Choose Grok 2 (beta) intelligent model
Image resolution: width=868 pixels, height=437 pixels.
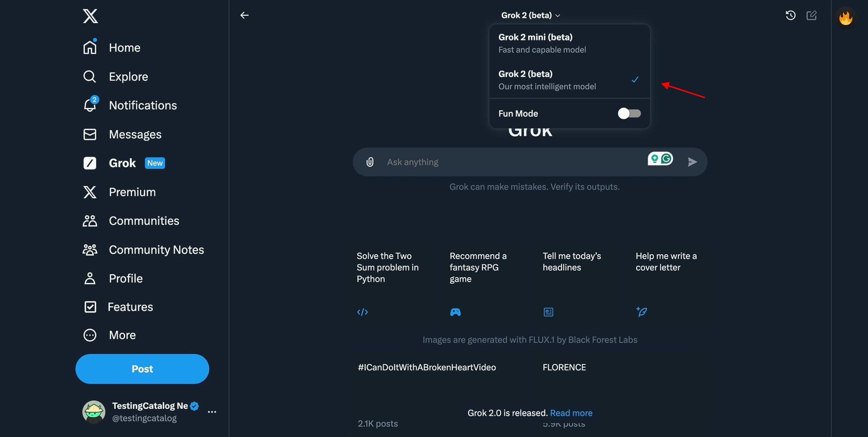pos(569,80)
